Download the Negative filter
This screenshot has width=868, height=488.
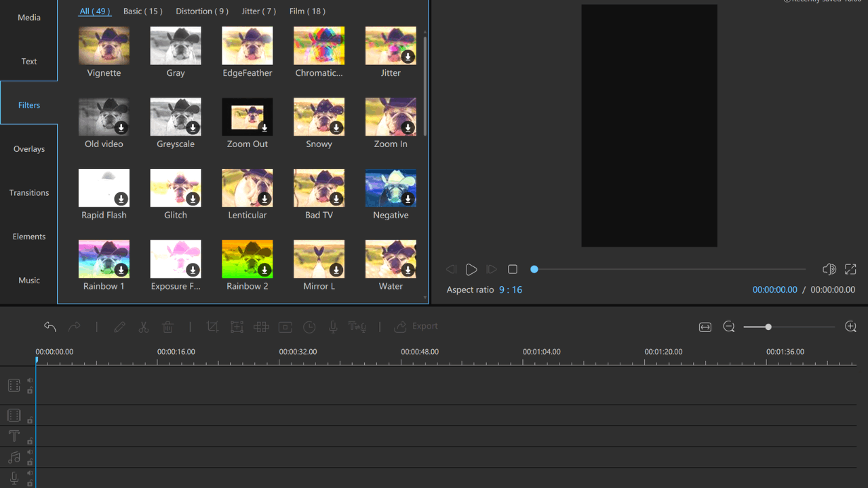tap(408, 199)
